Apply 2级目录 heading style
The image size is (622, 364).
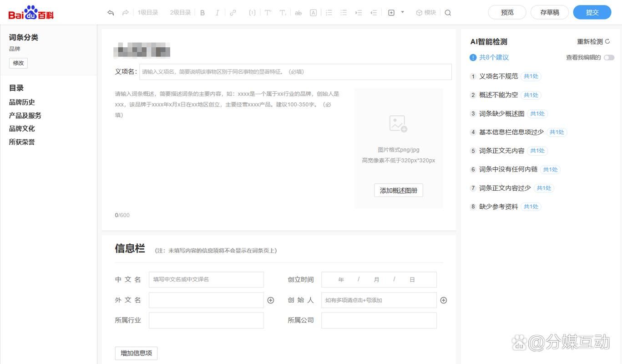[x=180, y=13]
